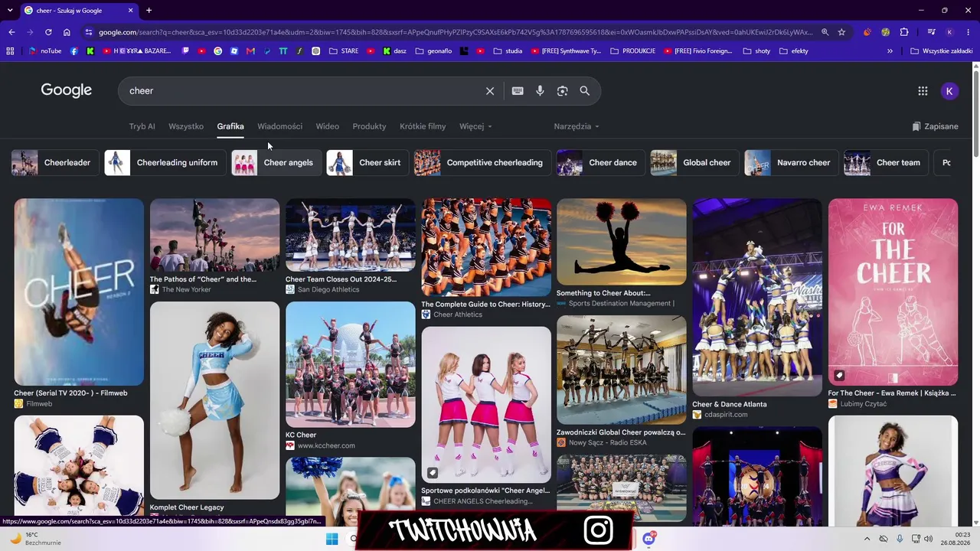Filter images by the Cheer dance chip
980x551 pixels.
click(601, 162)
